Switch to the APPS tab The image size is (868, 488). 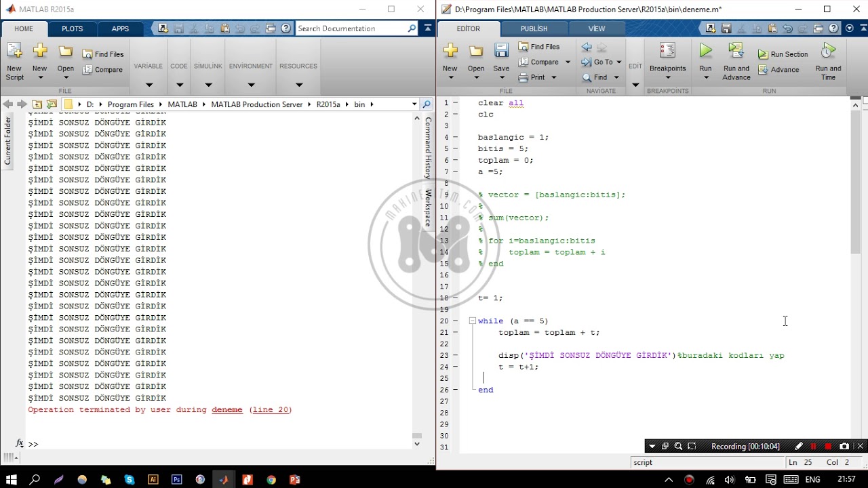pyautogui.click(x=120, y=28)
